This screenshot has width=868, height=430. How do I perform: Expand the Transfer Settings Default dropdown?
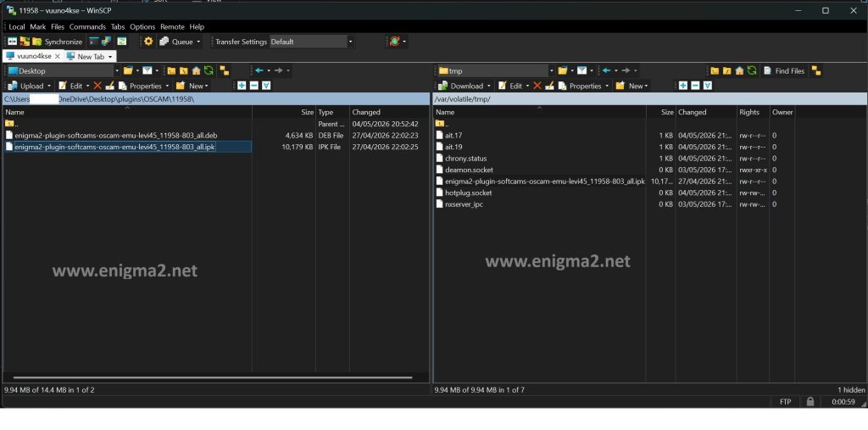350,42
